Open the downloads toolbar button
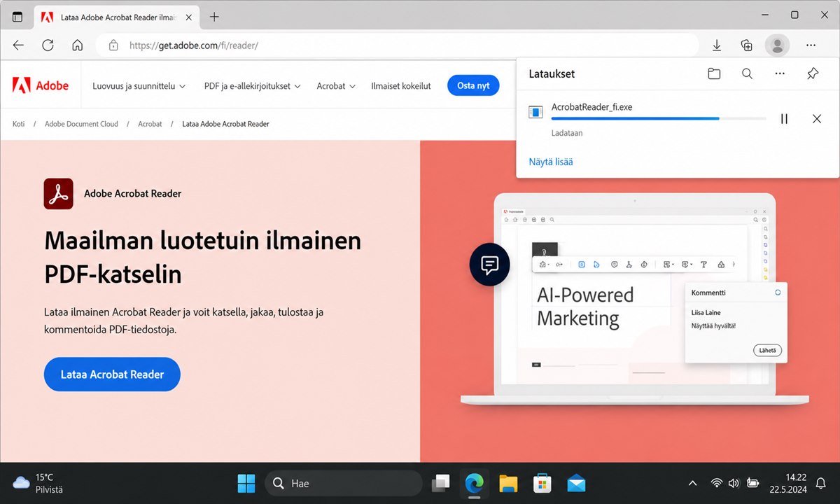 coord(717,45)
